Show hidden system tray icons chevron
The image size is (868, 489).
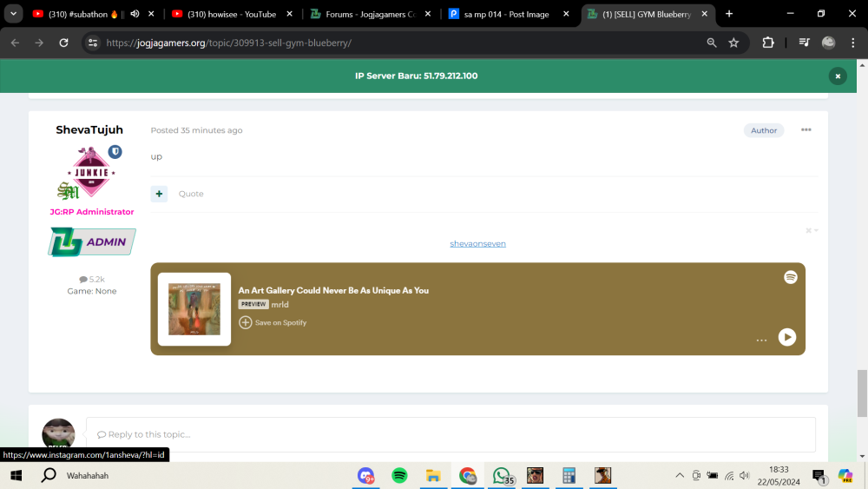(x=680, y=475)
